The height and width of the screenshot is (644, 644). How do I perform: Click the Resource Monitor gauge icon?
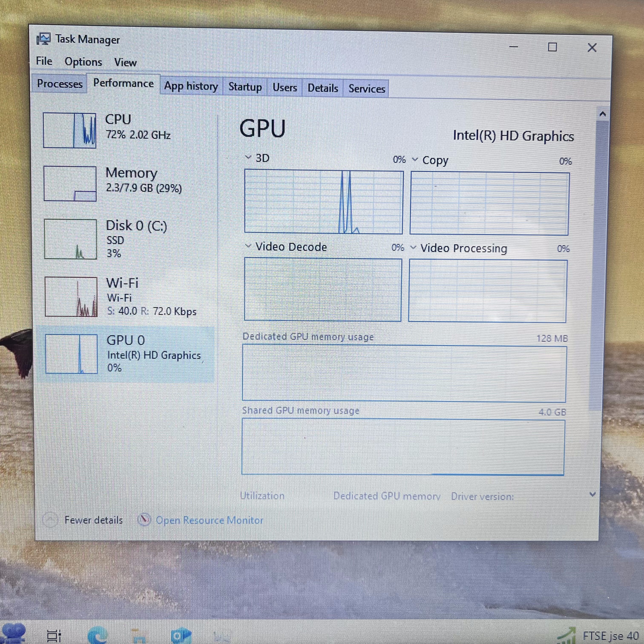point(144,520)
